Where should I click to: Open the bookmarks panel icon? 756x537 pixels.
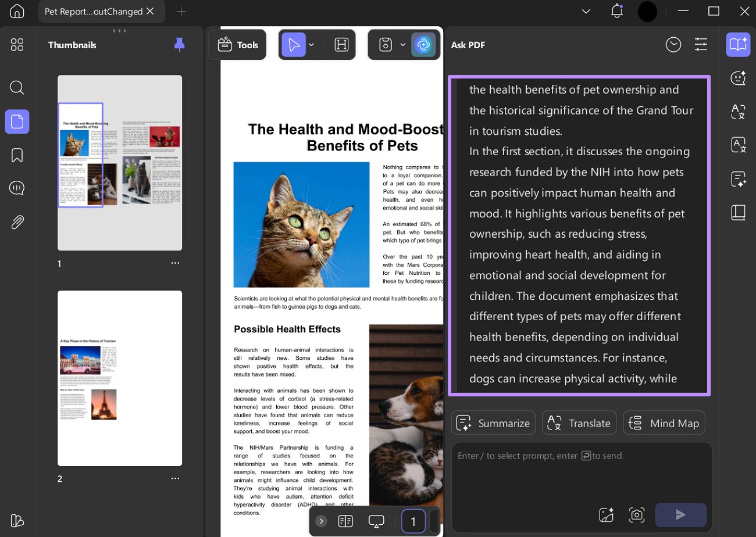click(x=17, y=155)
